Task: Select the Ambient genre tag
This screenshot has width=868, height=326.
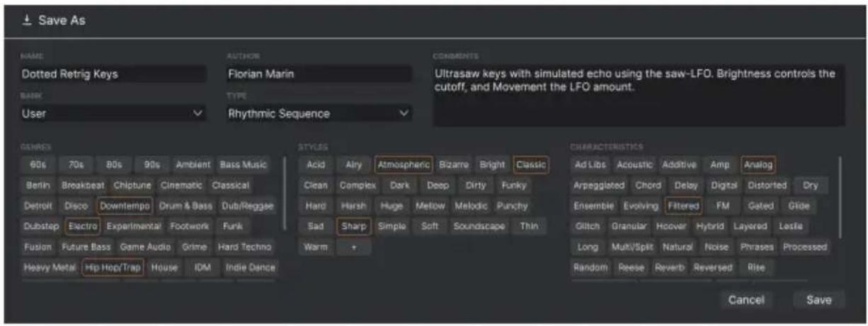Action: tap(193, 164)
